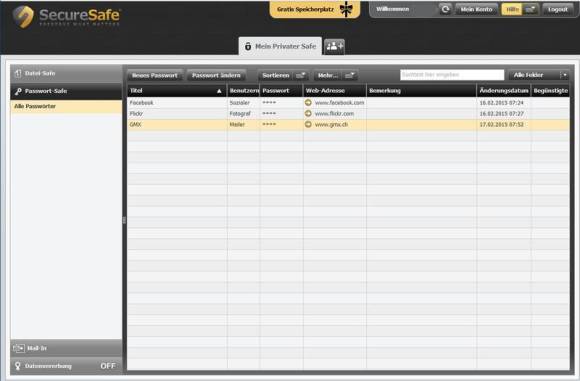Click the Passwort ändern button
Image resolution: width=580 pixels, height=381 pixels.
216,75
